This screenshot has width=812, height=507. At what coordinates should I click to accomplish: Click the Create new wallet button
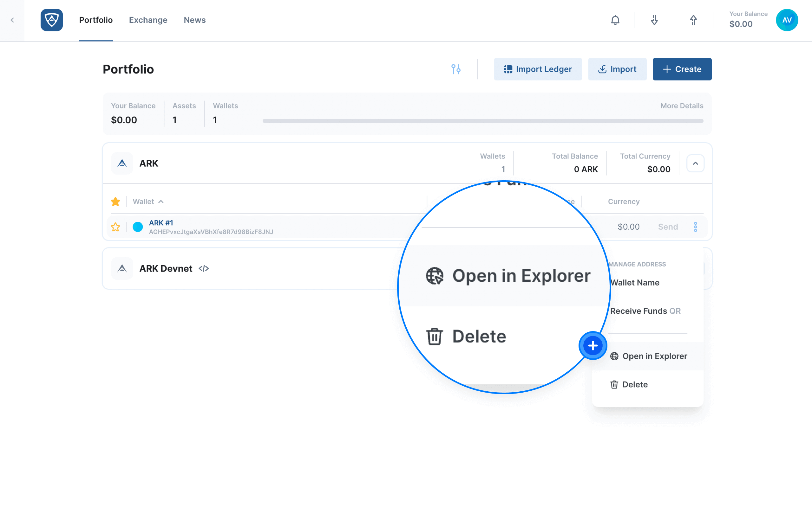(x=682, y=69)
